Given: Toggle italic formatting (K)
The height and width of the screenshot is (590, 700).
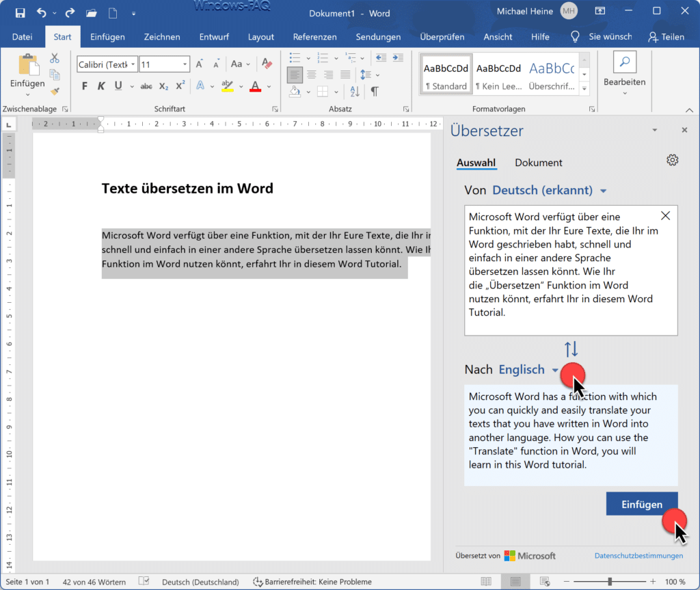Looking at the screenshot, I should [101, 86].
